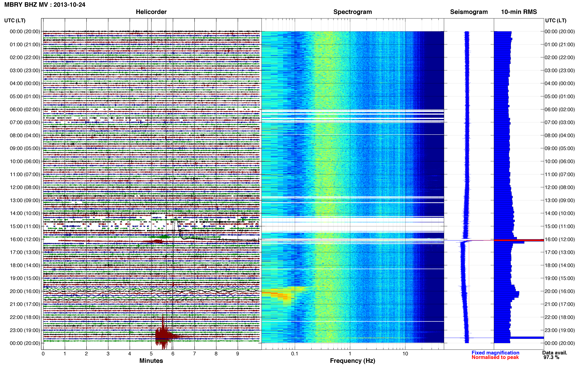Click the red peak bar in 10-min RMS
The height and width of the screenshot is (368, 588).
(519, 240)
